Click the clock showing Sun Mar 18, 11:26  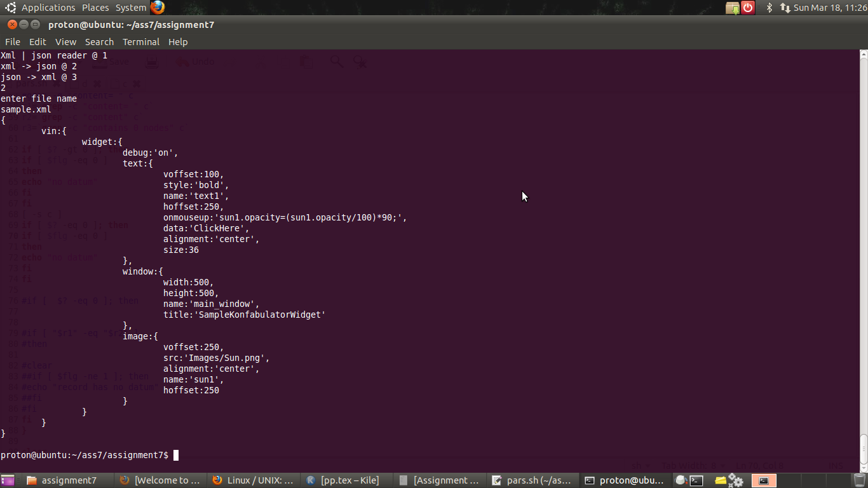[831, 8]
